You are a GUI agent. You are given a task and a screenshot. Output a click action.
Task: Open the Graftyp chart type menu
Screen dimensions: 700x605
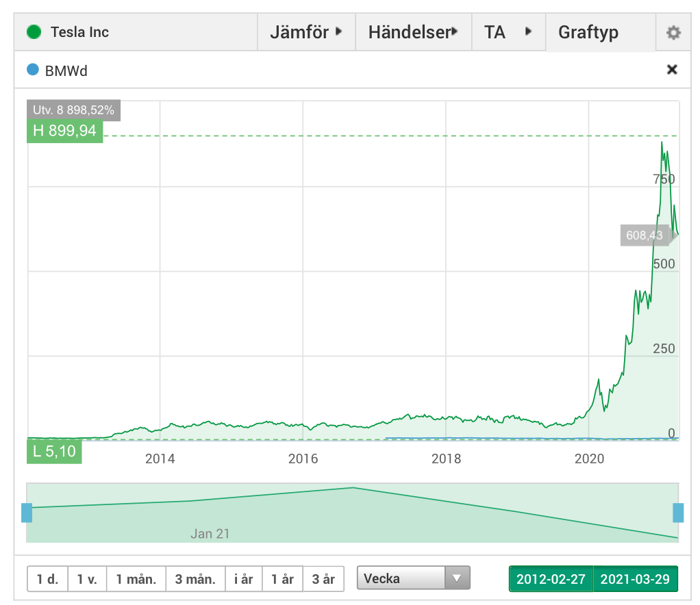click(601, 32)
